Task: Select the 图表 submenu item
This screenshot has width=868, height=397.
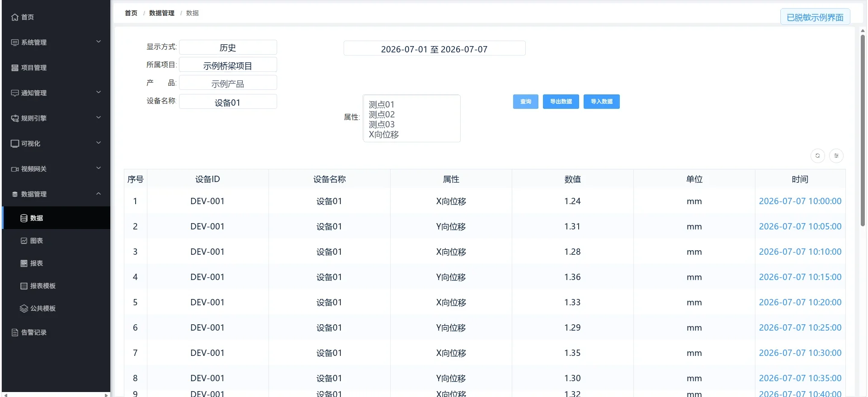Action: 56,241
